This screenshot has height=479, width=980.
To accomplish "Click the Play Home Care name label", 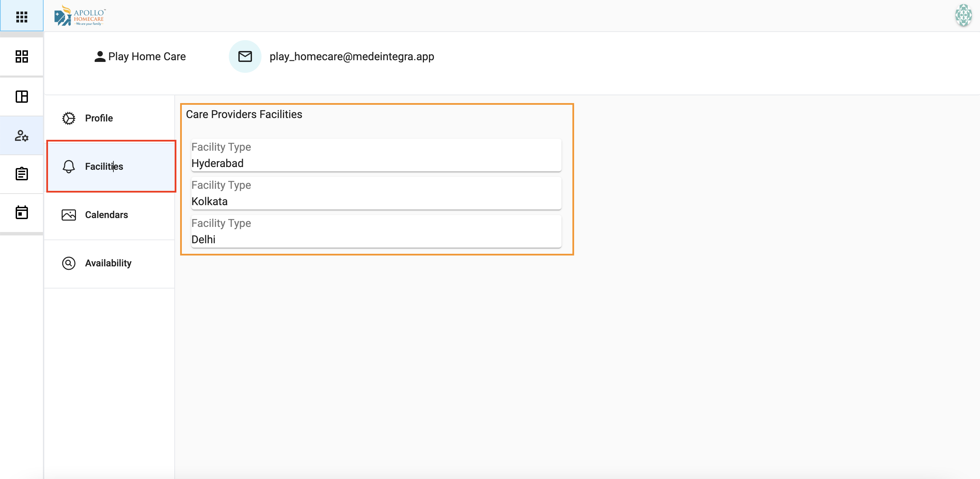I will pos(147,57).
